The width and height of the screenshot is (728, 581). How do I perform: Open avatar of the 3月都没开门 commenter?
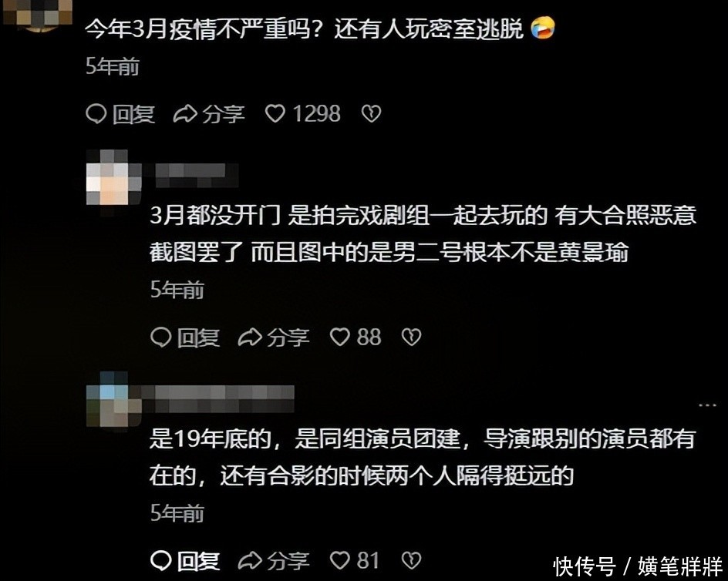point(114,178)
